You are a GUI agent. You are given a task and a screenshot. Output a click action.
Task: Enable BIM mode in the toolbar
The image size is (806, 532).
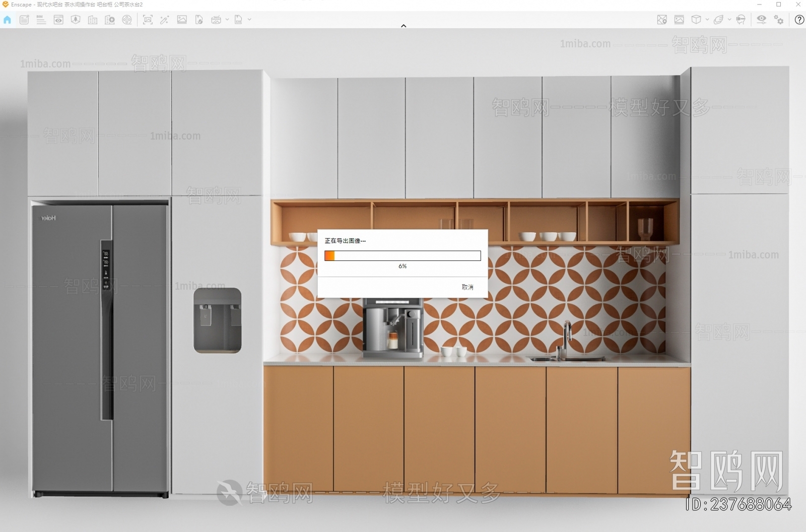[x=40, y=20]
